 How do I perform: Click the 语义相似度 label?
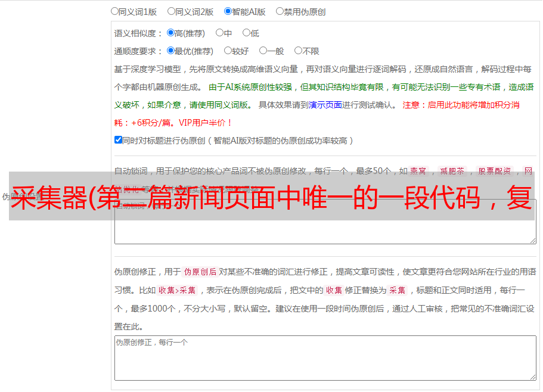click(x=138, y=33)
